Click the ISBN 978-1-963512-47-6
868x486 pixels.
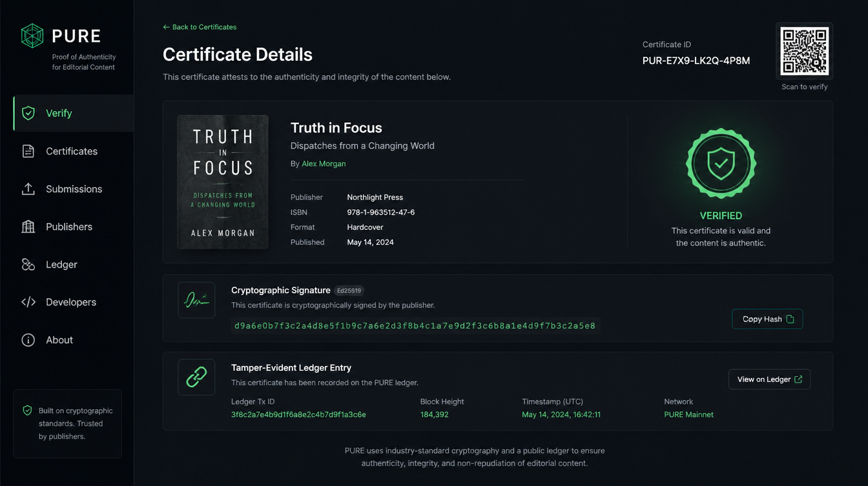pyautogui.click(x=380, y=213)
